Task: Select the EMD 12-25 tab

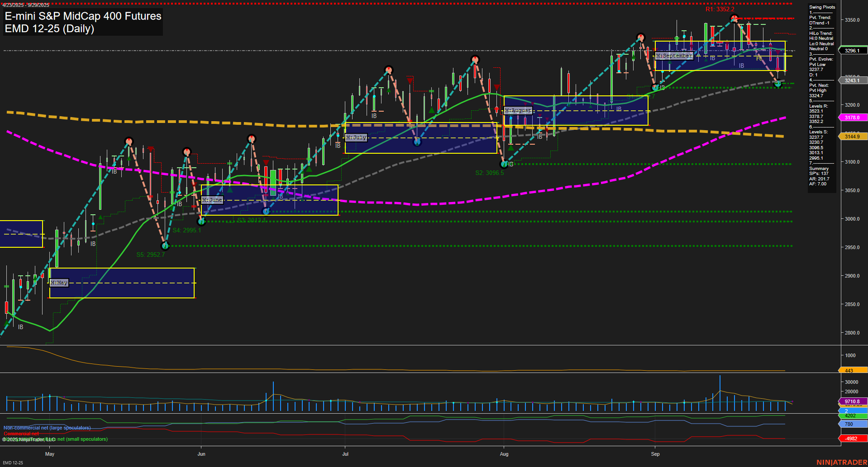Action: pyautogui.click(x=13, y=462)
